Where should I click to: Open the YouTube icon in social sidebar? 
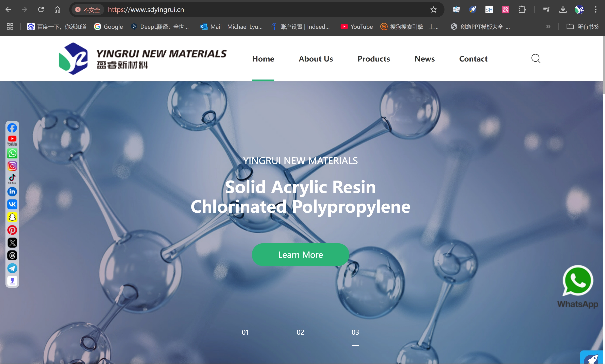pos(12,141)
